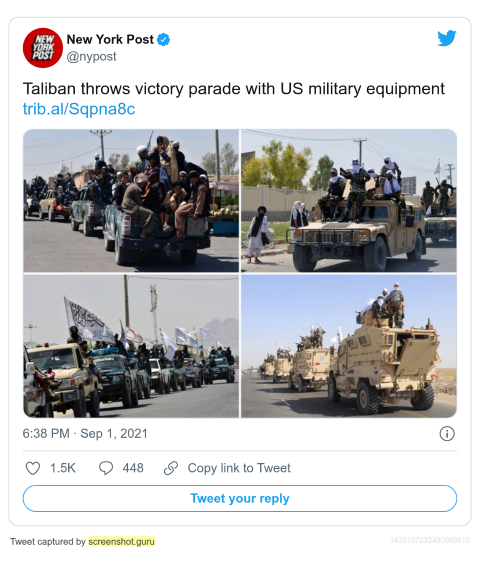Image resolution: width=480 pixels, height=565 pixels.
Task: Open the tweet info circle icon
Action: (x=447, y=433)
